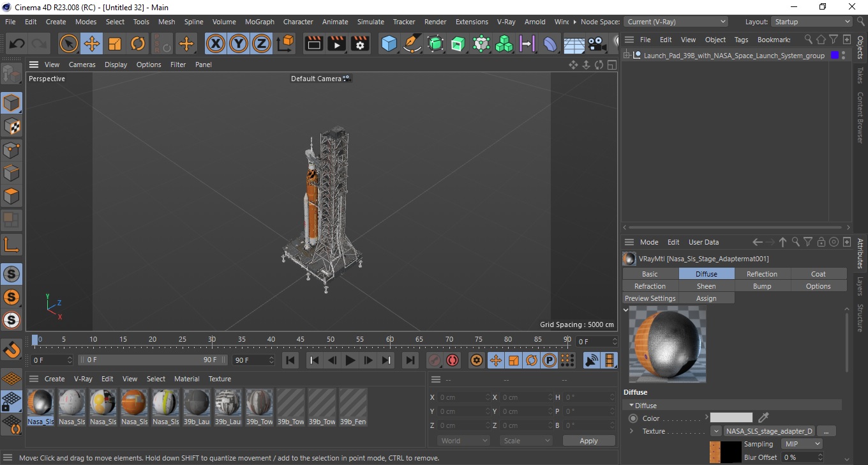Click the Bend deformer icon
The width and height of the screenshot is (868, 465).
pyautogui.click(x=550, y=44)
